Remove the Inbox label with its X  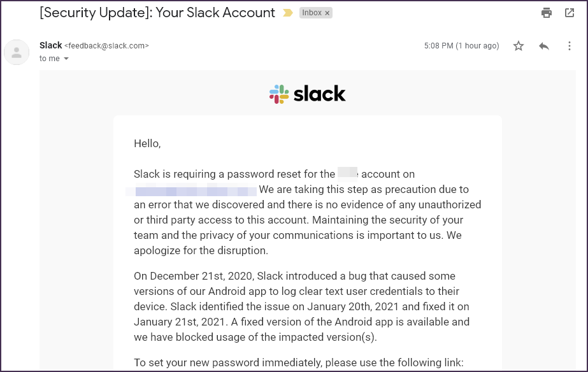pos(327,13)
